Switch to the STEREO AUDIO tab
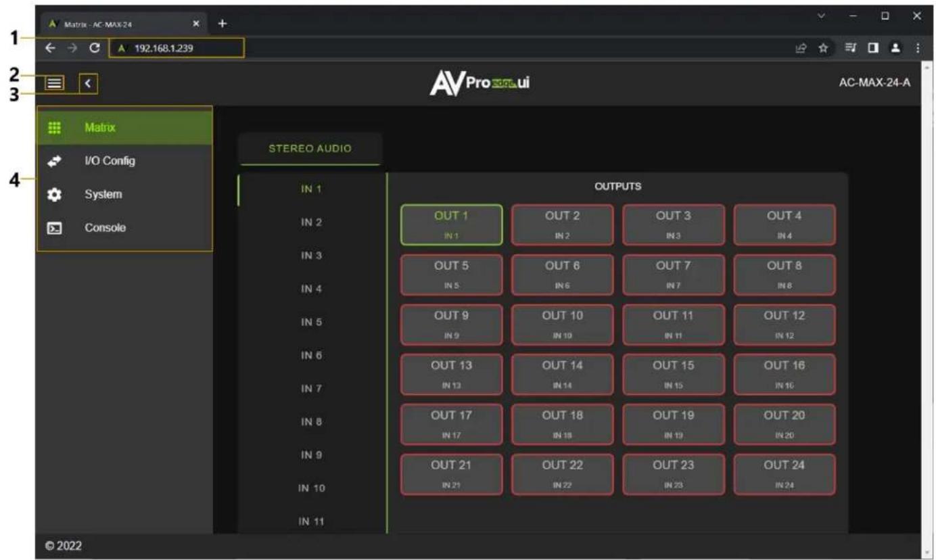Viewport: 936px width, 560px height. [x=310, y=149]
